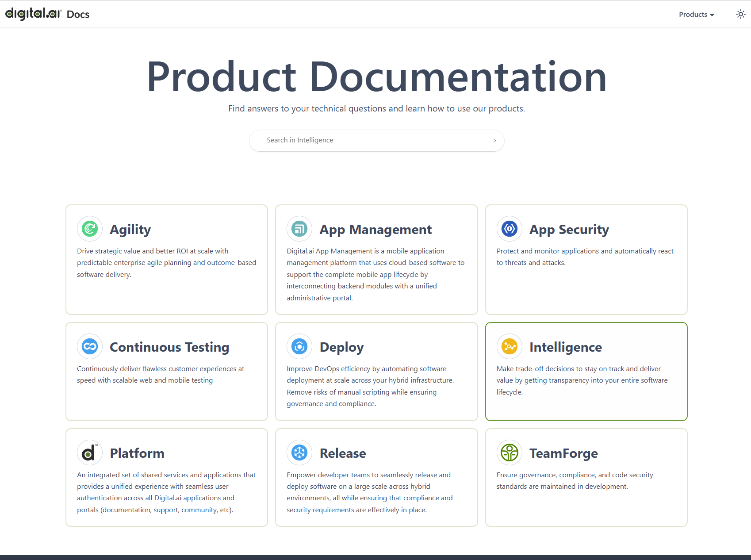Screen dimensions: 751x560
Task: Open the Deploy heading link
Action: [341, 347]
